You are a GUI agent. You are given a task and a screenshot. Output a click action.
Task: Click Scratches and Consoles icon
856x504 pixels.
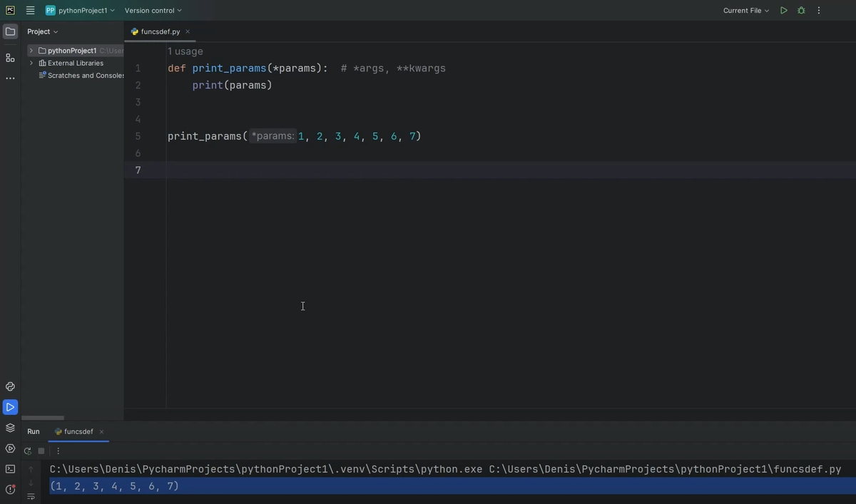click(x=43, y=75)
